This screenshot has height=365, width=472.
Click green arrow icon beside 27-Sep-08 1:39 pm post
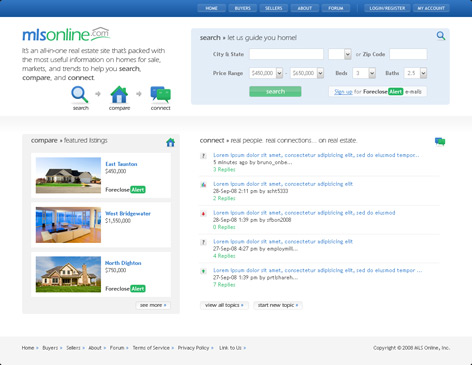tap(203, 271)
